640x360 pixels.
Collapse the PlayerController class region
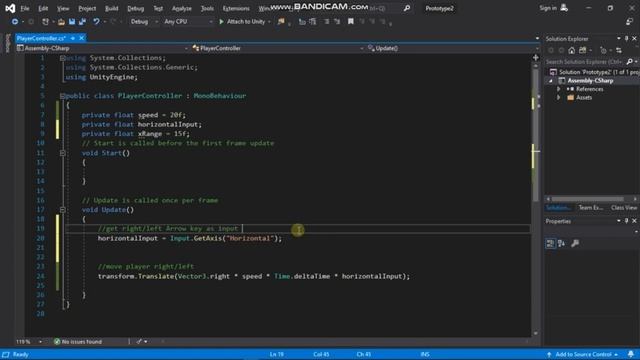pos(62,96)
